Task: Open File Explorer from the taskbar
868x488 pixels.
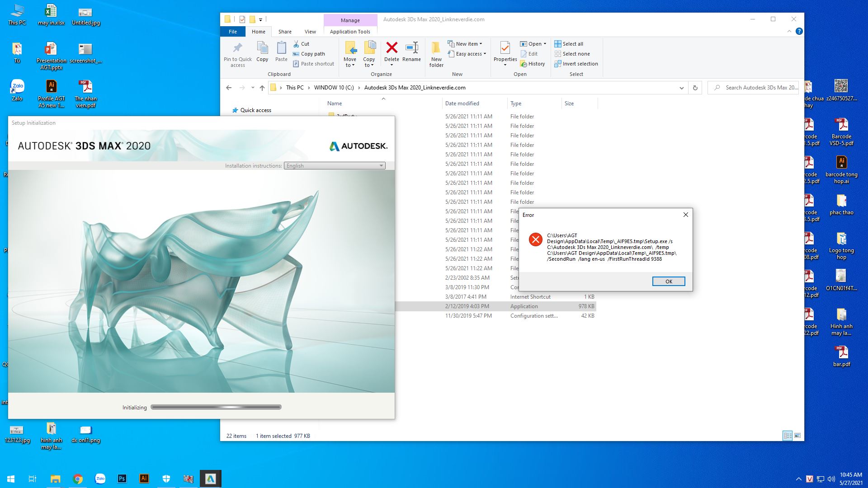Action: (x=55, y=479)
